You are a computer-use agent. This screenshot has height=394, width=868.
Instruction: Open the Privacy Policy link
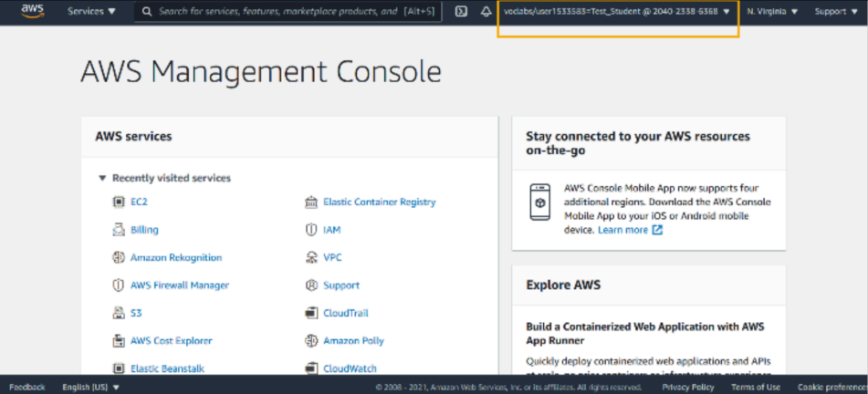point(688,388)
